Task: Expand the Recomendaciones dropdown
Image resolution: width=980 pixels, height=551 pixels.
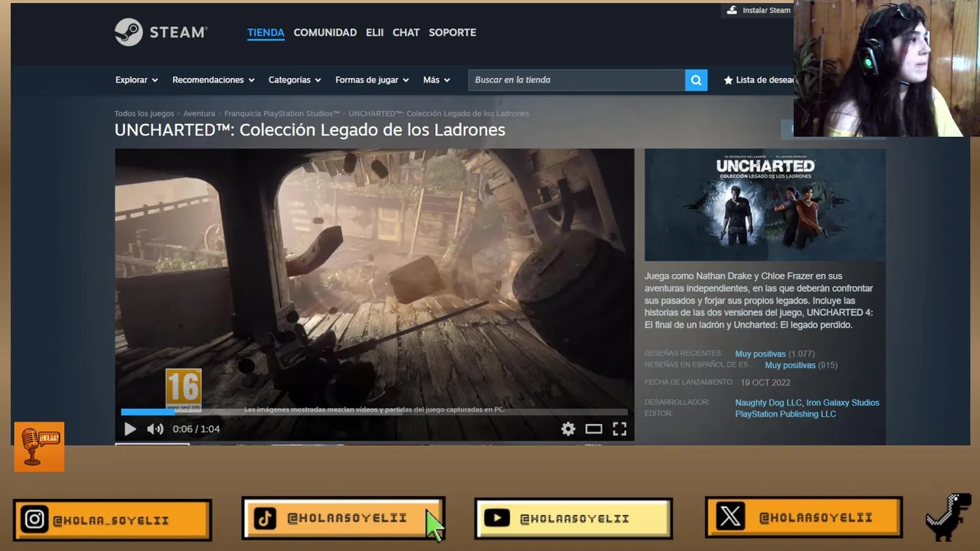Action: [213, 80]
